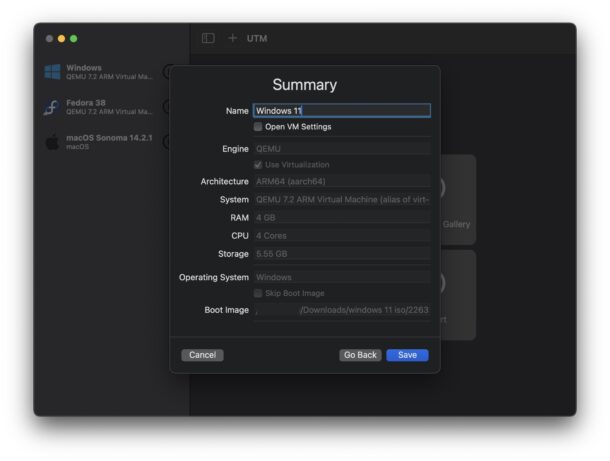The image size is (610, 461).
Task: Enable the Open VM Settings checkbox
Action: (258, 127)
